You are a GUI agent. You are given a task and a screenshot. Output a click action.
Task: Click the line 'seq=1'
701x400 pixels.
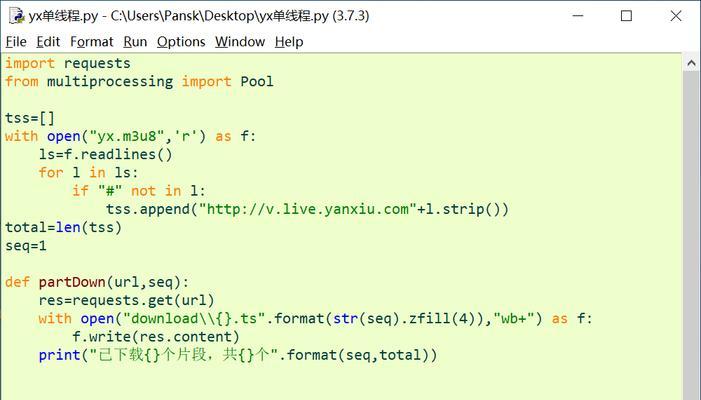[x=26, y=246]
